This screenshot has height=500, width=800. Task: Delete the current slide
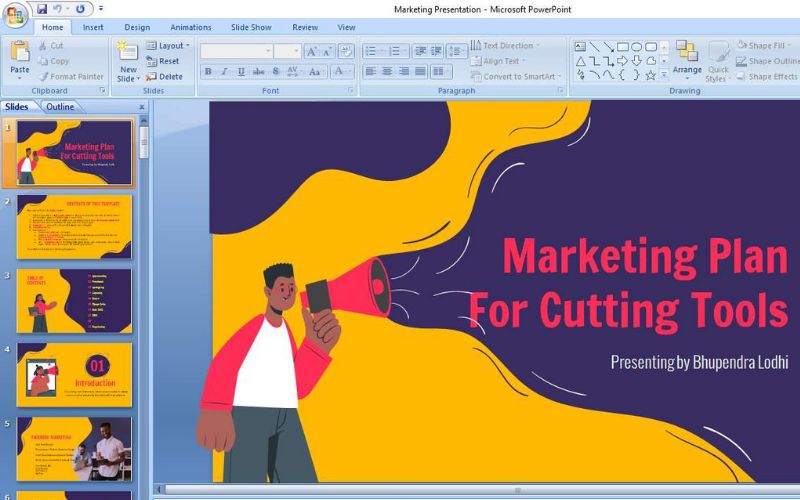164,77
